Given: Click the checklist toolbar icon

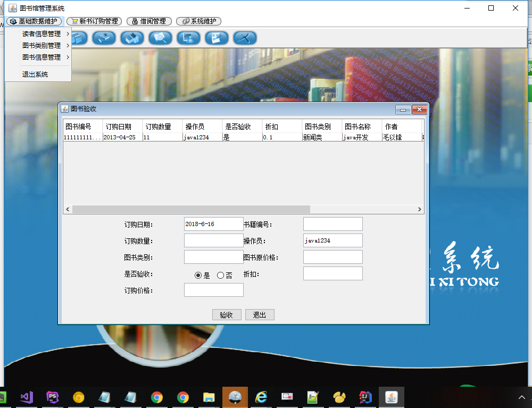Looking at the screenshot, I should point(217,38).
